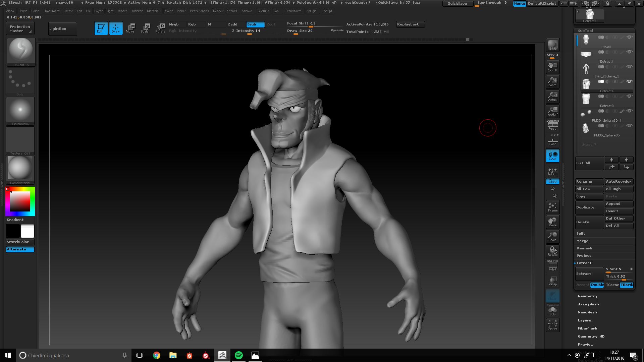Open the LightBox browser
Viewport: 644px width, 362px height.
click(62, 29)
